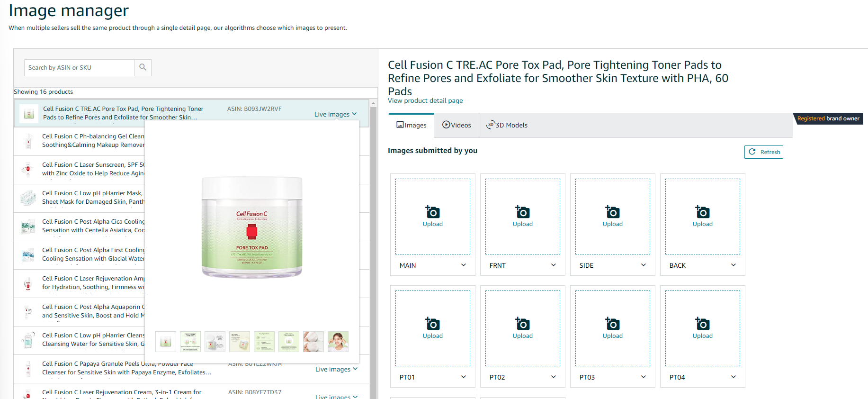Expand Live images for Papaya Granule Peels
The width and height of the screenshot is (868, 399).
[x=336, y=369]
